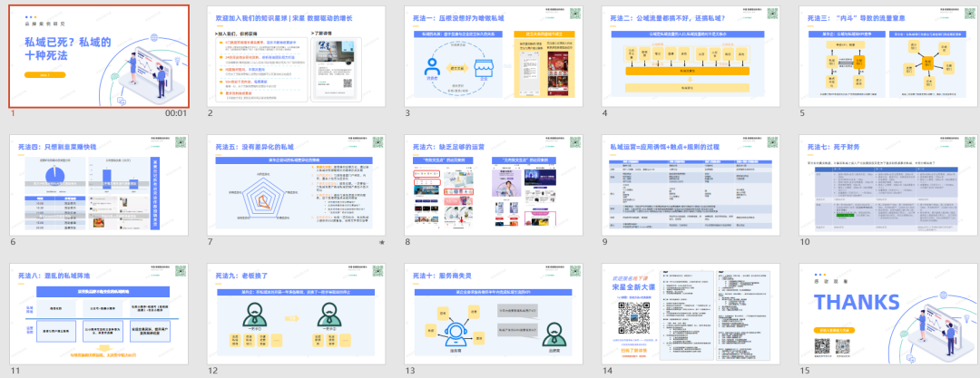Select the title slide thumbnail 私域已死
This screenshot has width=980, height=378.
point(99,56)
